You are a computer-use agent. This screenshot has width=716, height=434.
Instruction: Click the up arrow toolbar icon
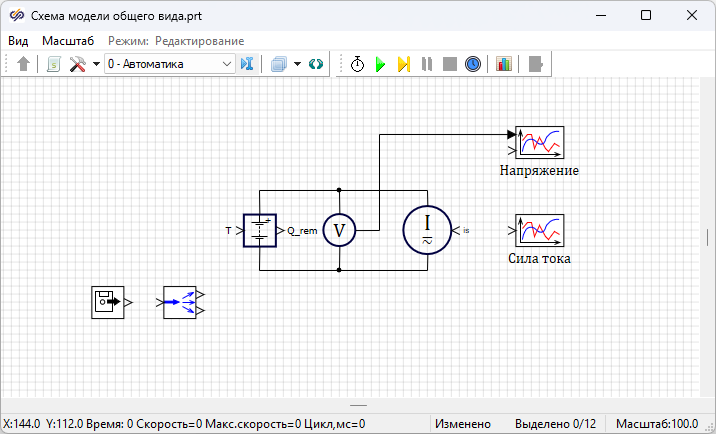(x=25, y=64)
